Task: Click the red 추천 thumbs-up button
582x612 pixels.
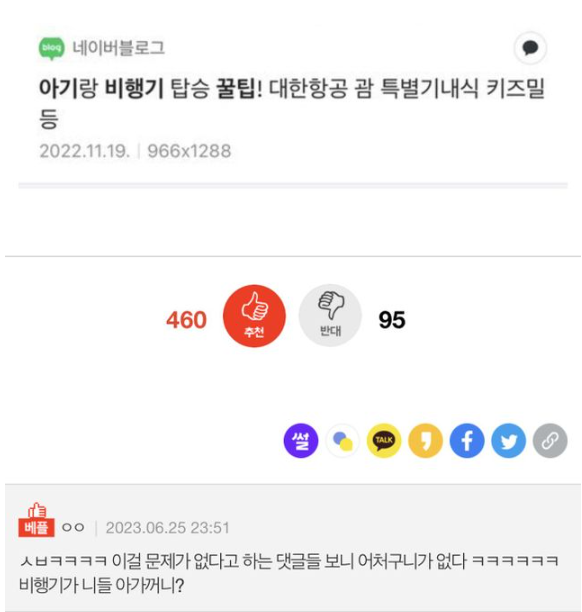Action: 254,316
